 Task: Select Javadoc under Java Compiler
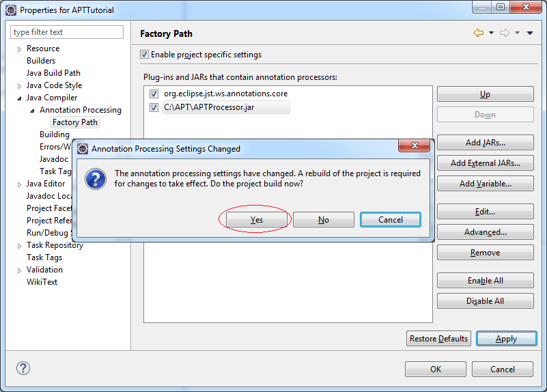[x=54, y=159]
